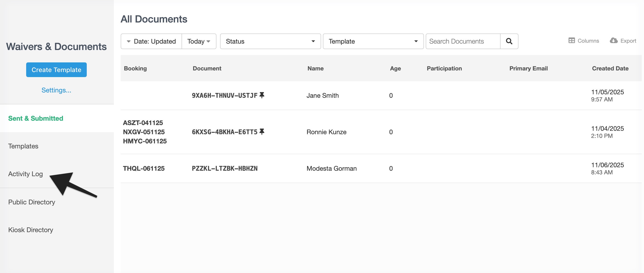Click the Created Date column header
The height and width of the screenshot is (273, 644).
[610, 68]
